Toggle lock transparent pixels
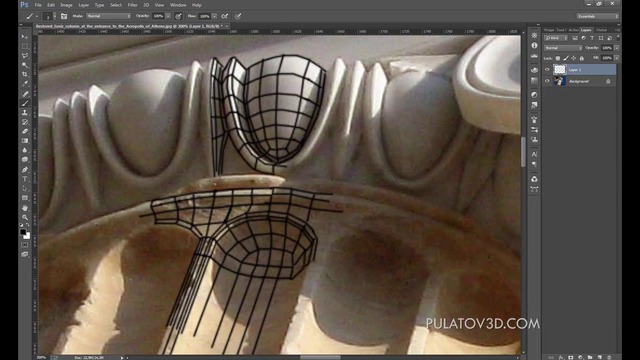The height and width of the screenshot is (360, 640). pos(558,58)
